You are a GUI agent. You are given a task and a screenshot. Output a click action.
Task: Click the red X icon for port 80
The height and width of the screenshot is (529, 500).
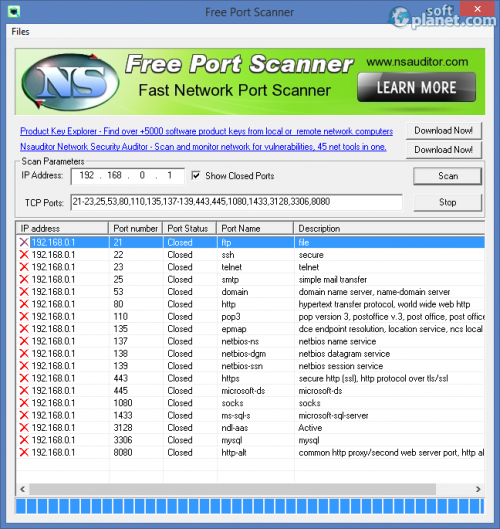[x=24, y=304]
